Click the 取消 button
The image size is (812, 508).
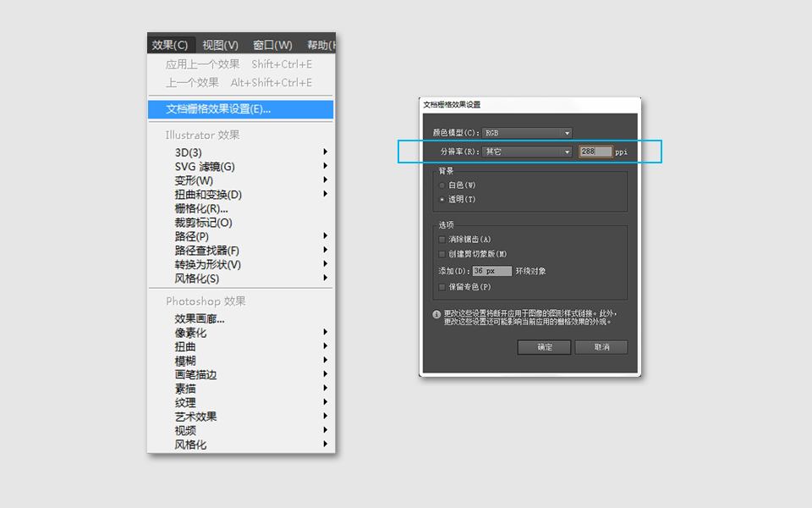(x=601, y=347)
